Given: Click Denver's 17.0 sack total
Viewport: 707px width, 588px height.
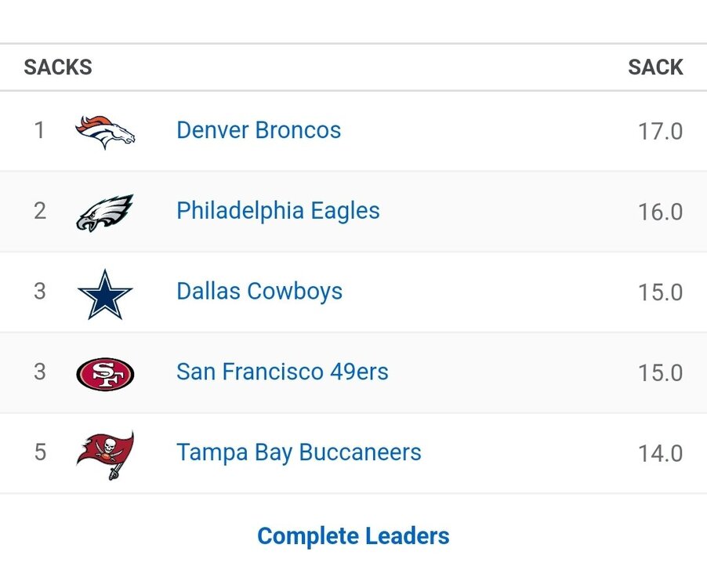Looking at the screenshot, I should click(660, 132).
